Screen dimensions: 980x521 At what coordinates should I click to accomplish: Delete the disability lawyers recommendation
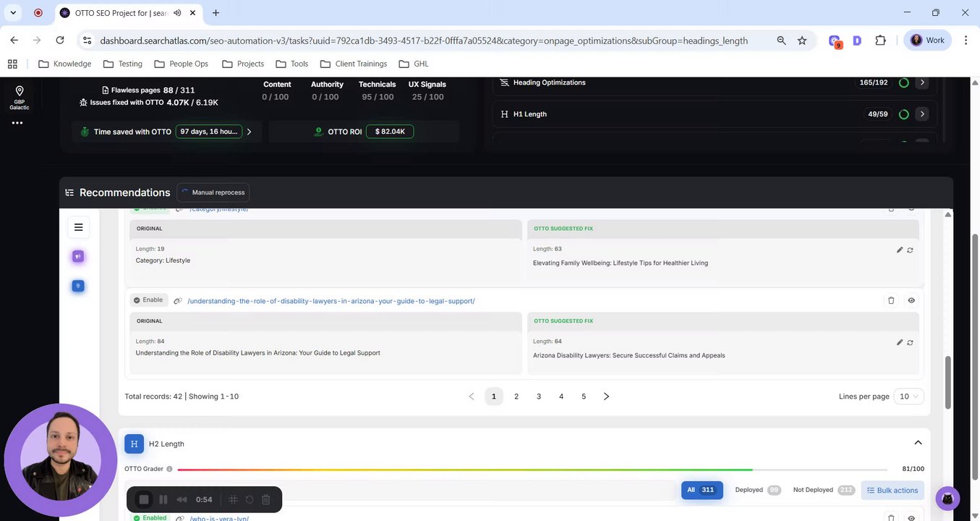click(891, 300)
